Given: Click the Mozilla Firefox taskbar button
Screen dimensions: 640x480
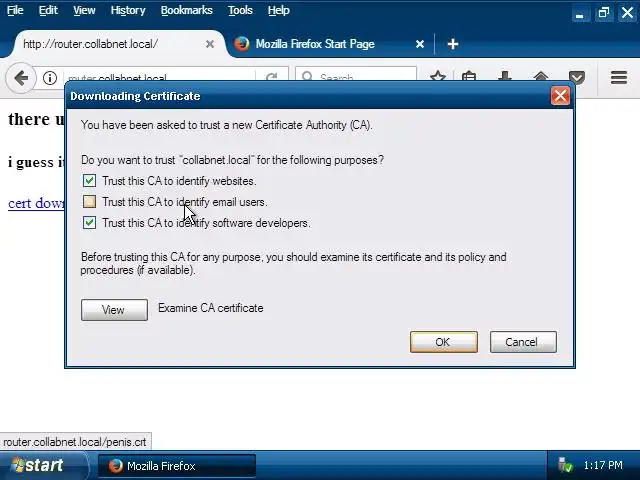Looking at the screenshot, I should (177, 466).
